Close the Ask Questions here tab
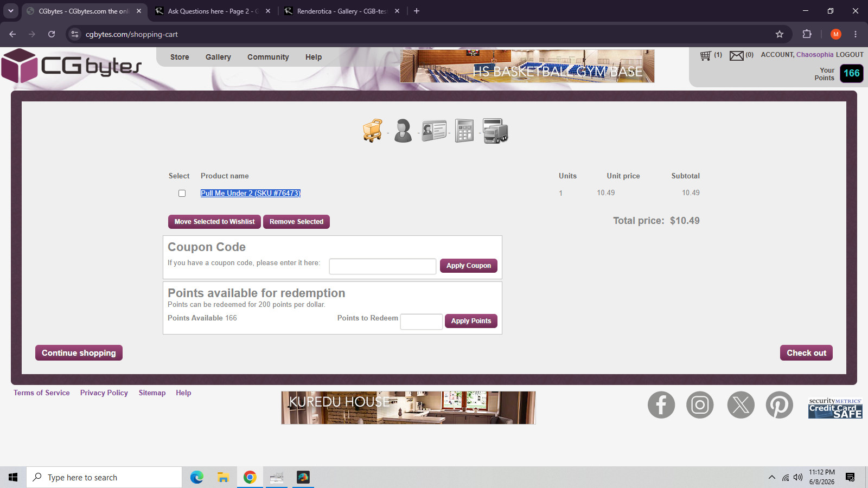Screen dimensions: 868x488 pos(268,11)
